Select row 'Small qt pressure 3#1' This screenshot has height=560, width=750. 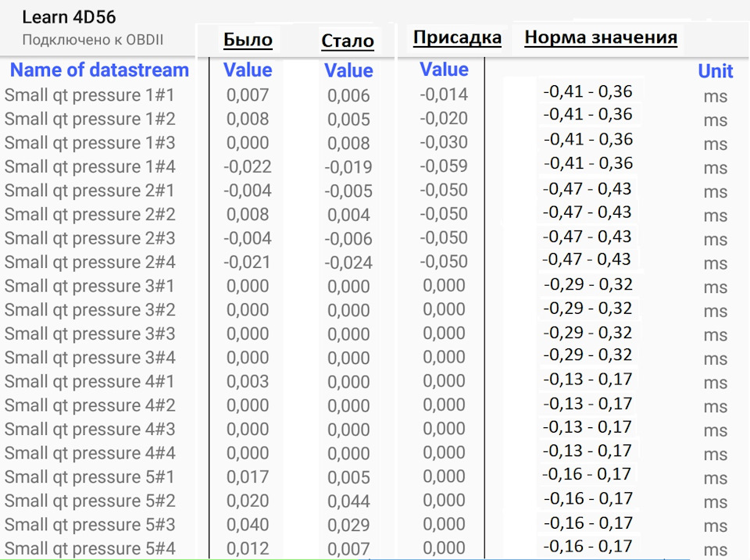point(375,286)
